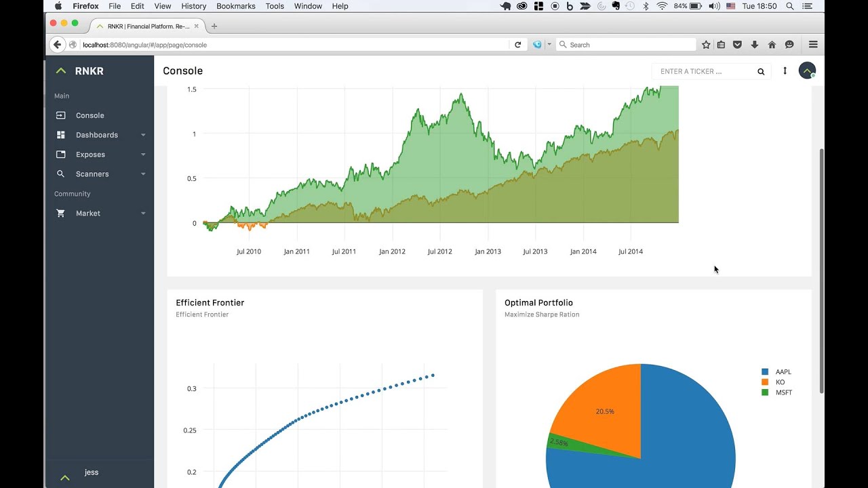Click the Maximize Sharpe Ration subtitle
868x488 pixels.
tap(542, 314)
